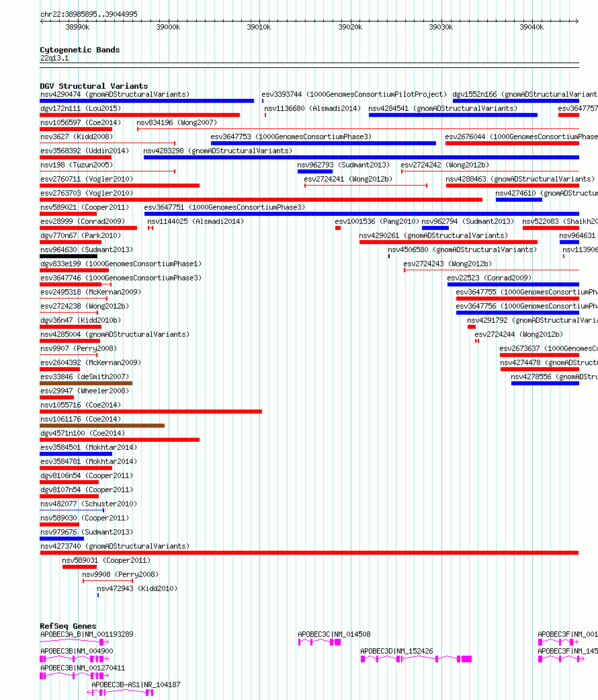
Task: Open dgv833e199 (1000GenomesConsortiumPhase1) variant
Action: tap(121, 264)
